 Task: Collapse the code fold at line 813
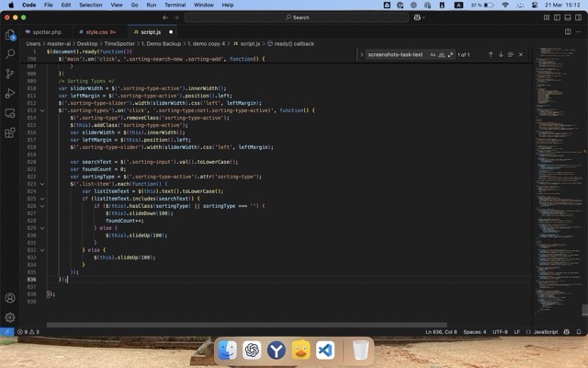point(41,110)
